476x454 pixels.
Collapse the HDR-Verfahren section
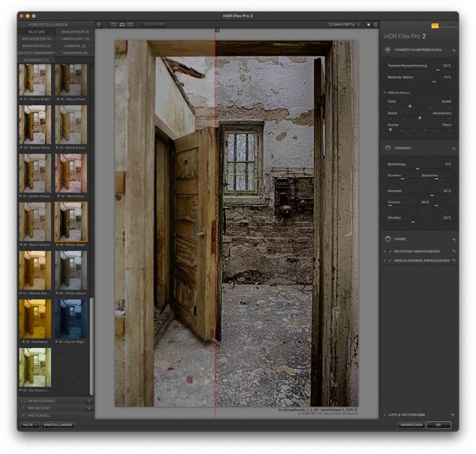pos(385,93)
